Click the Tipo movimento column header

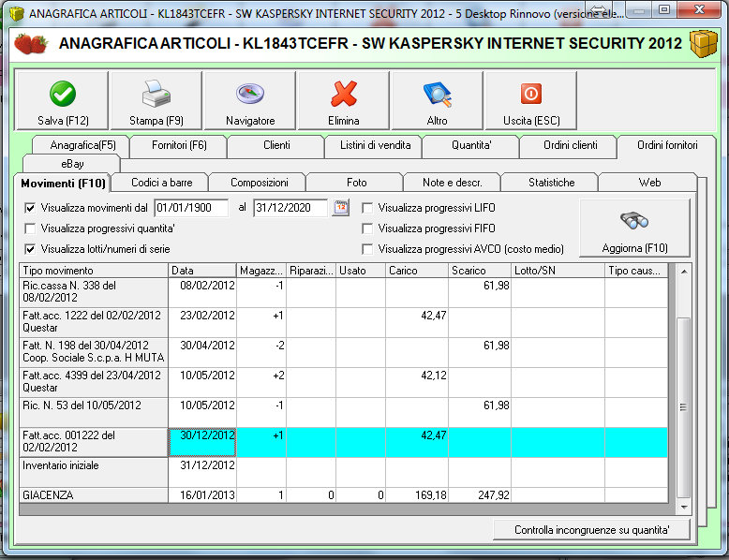tap(94, 271)
